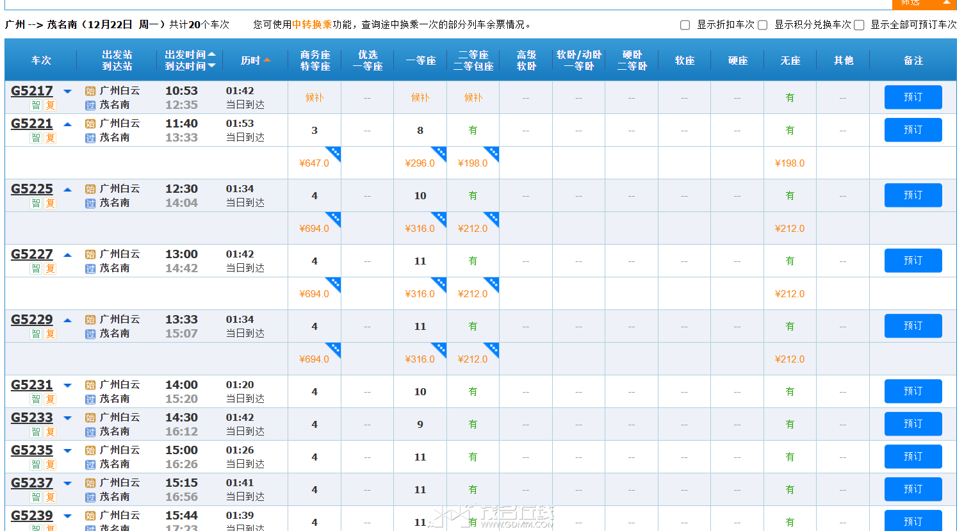Click the discount badge on G5229's ¥316.0 first-class price
Screen dimensions: 980x531
pyautogui.click(x=440, y=348)
